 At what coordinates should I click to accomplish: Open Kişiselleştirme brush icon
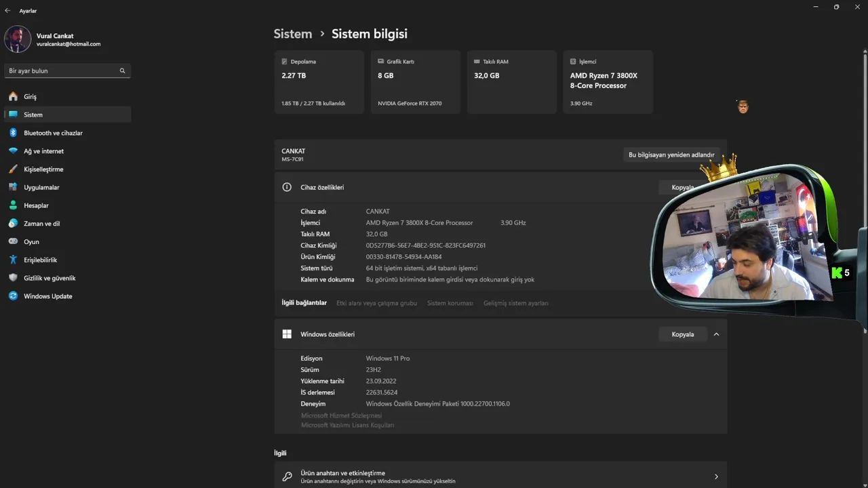[13, 169]
